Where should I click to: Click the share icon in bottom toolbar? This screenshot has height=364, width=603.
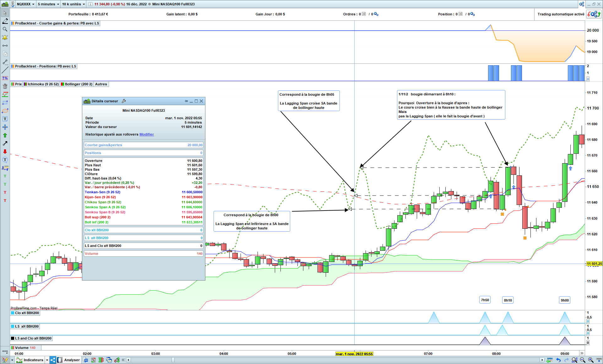pos(53,360)
